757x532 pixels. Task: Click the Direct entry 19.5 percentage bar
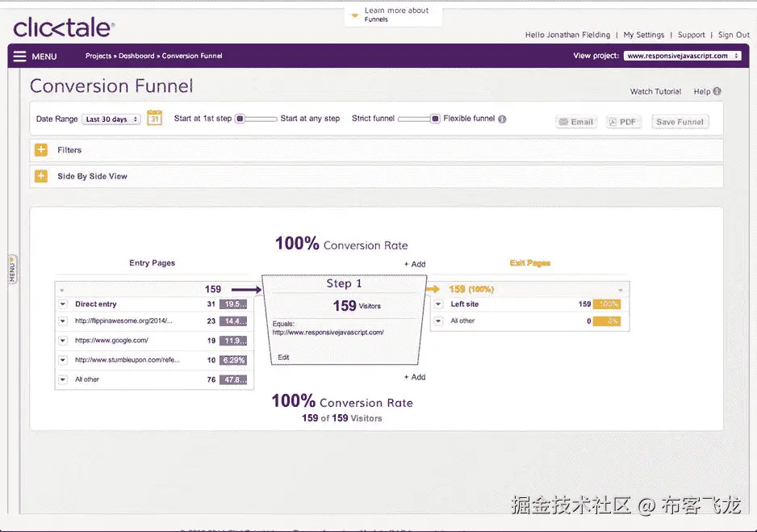tap(234, 304)
